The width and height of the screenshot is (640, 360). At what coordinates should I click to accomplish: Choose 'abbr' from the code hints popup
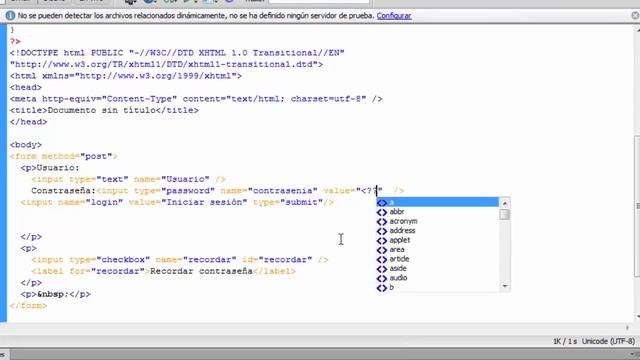(x=437, y=212)
